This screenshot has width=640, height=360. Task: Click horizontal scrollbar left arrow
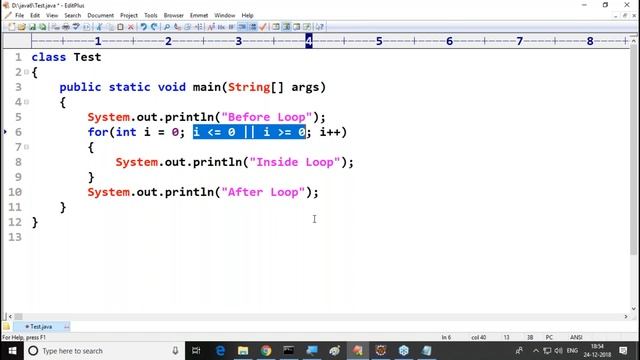coord(10,316)
